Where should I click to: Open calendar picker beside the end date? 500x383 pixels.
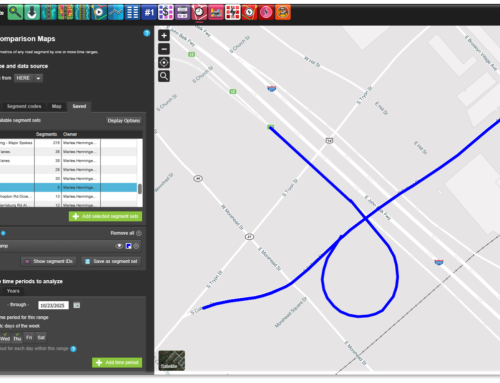pos(77,305)
